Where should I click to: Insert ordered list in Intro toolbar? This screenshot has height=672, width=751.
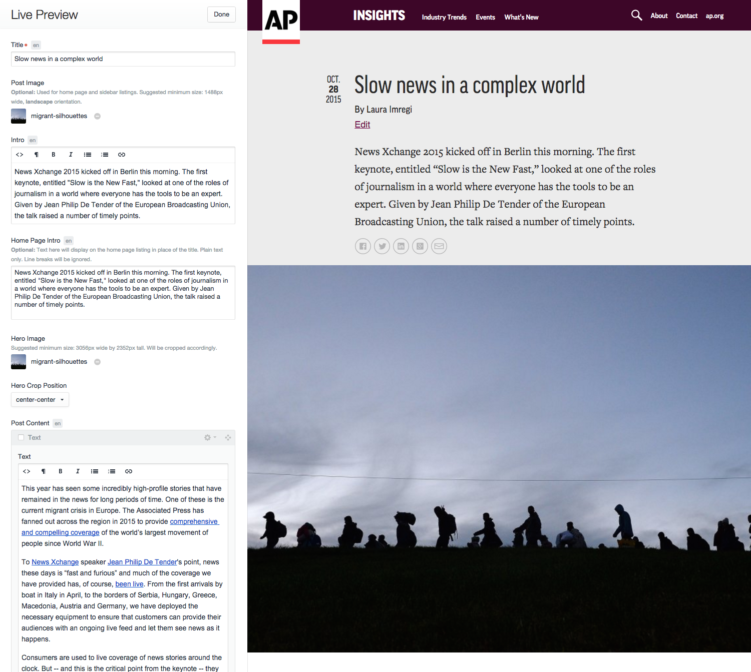(104, 155)
